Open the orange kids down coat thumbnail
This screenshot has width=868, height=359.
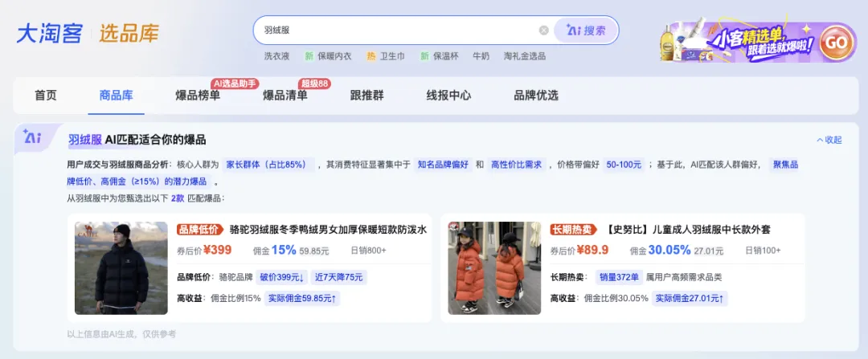[x=494, y=268]
